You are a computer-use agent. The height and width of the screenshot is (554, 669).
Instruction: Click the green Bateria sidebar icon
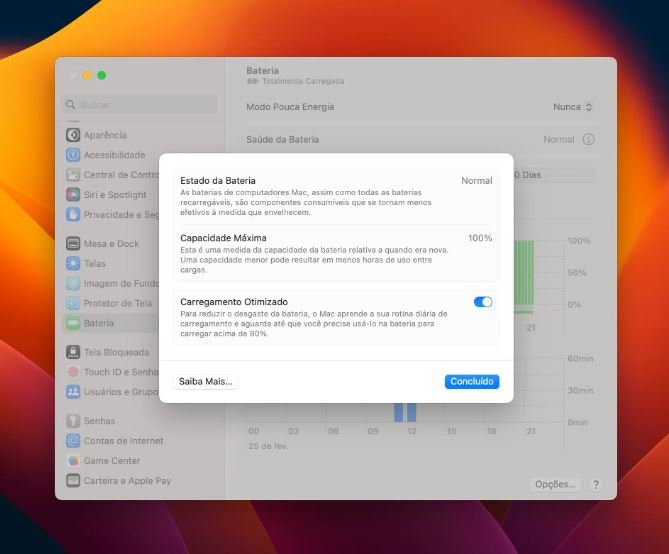(x=73, y=323)
